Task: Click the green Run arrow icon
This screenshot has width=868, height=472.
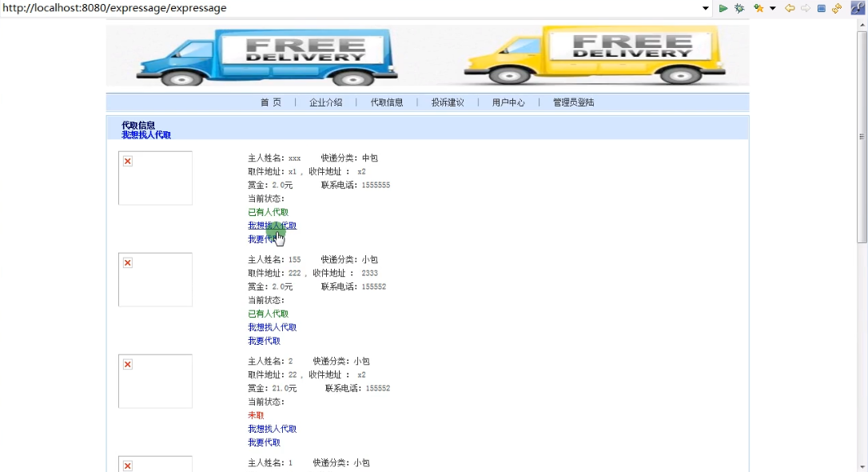Action: (x=723, y=8)
